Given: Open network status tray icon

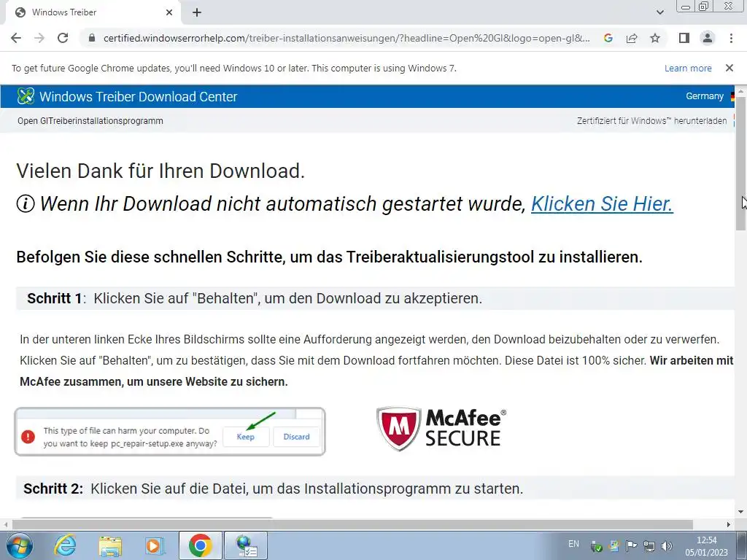Looking at the screenshot, I should [x=649, y=545].
